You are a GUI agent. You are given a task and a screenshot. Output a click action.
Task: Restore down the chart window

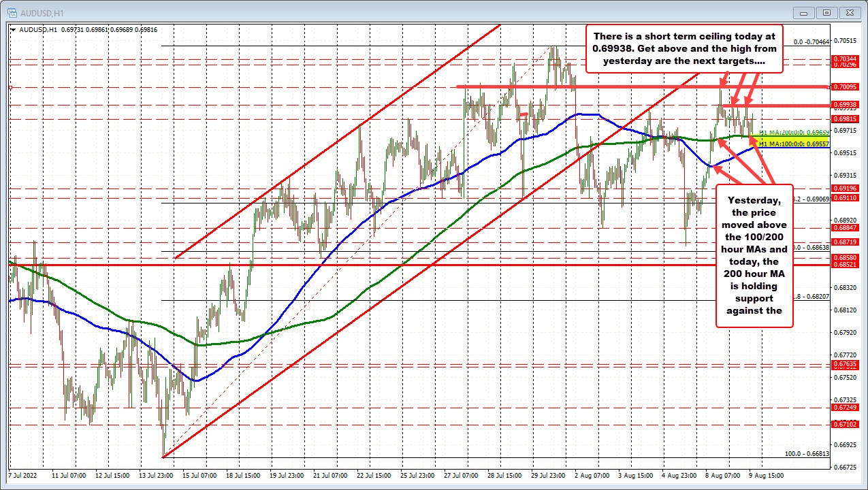click(x=827, y=12)
